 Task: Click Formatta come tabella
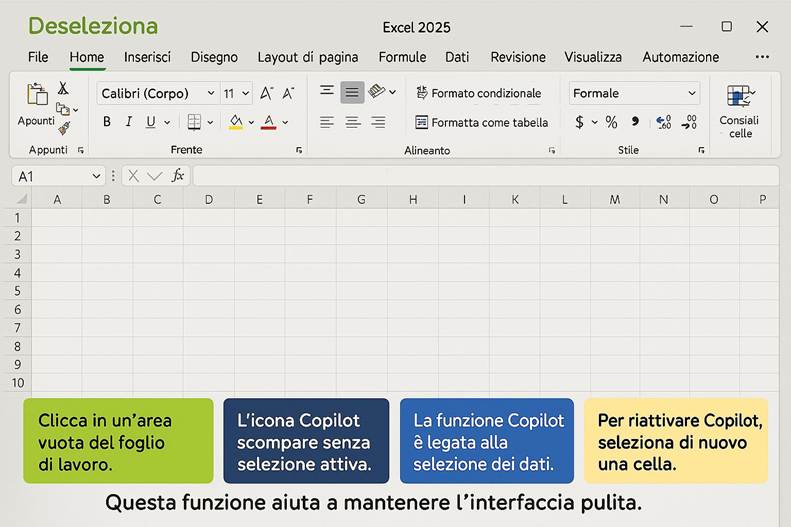481,123
